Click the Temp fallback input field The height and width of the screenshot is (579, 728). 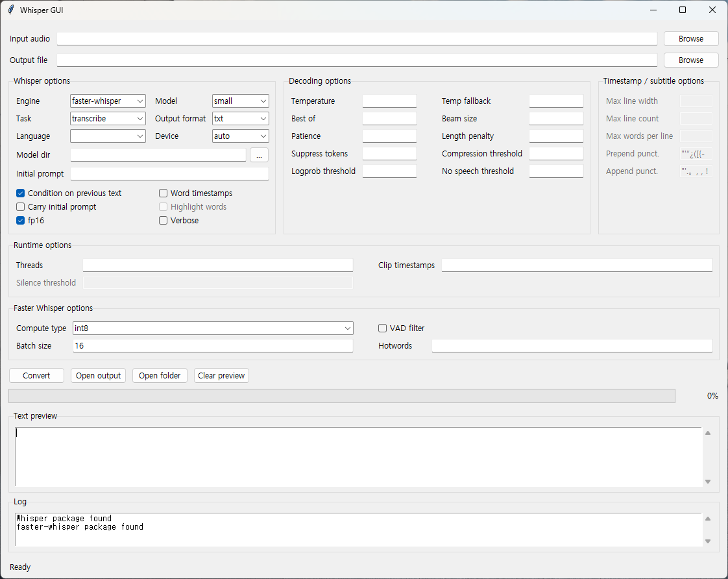point(556,101)
